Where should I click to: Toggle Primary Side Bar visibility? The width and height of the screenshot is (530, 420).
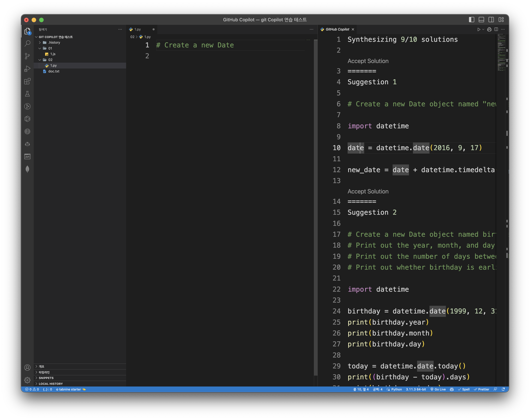471,20
